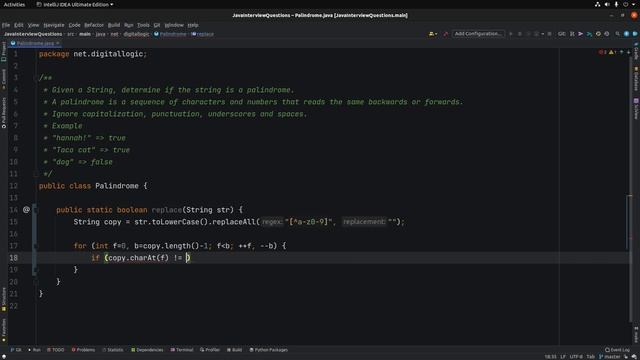
Task: Click the master branch widget in status bar
Action: click(x=609, y=357)
